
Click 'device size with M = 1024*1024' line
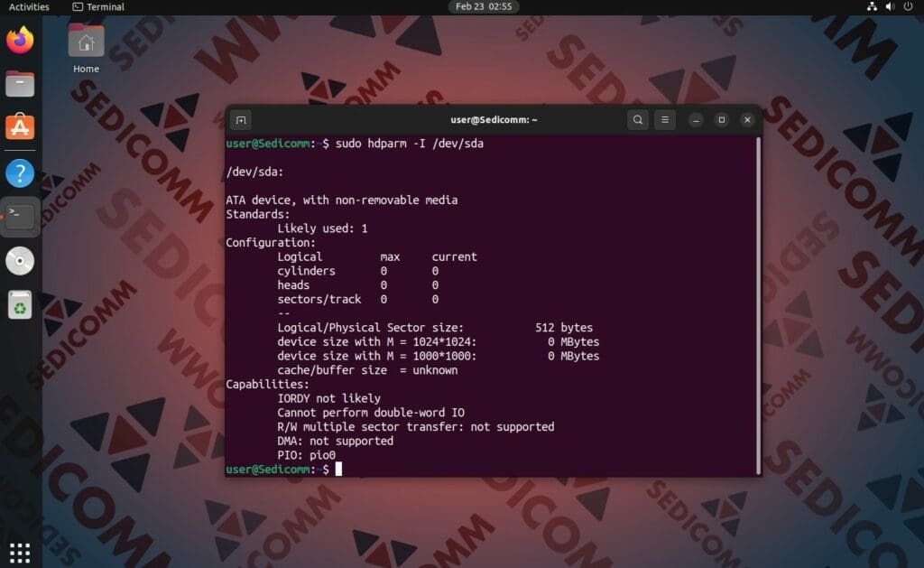439,341
